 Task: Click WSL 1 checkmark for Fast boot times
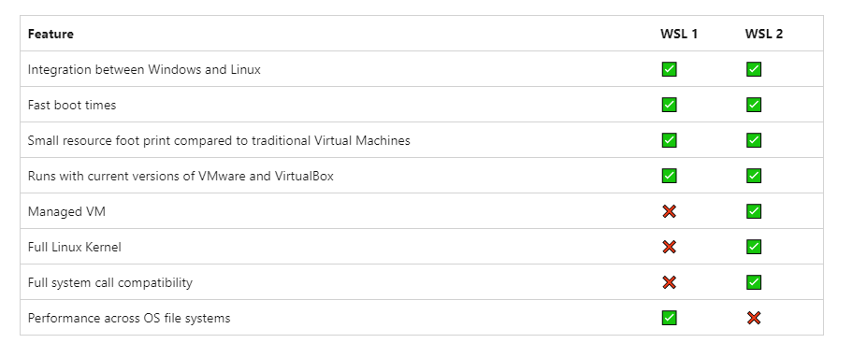tap(669, 105)
